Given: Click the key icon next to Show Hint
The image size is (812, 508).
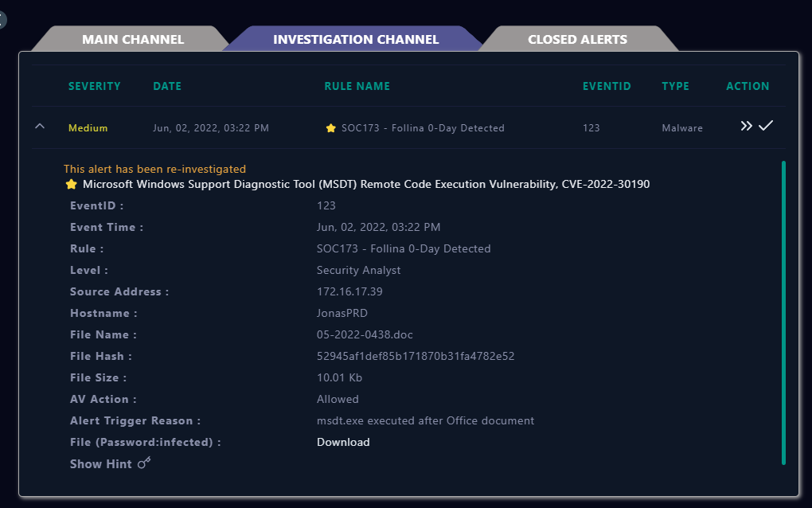Looking at the screenshot, I should click(x=145, y=462).
